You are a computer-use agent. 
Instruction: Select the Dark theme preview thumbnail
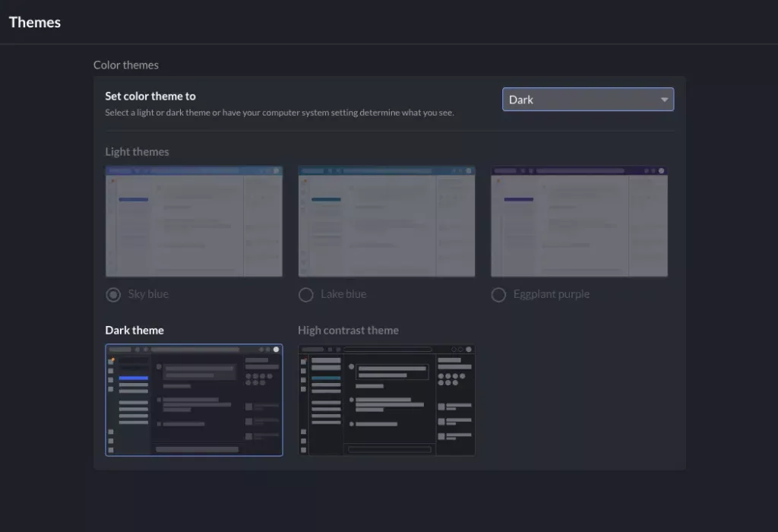tap(194, 400)
